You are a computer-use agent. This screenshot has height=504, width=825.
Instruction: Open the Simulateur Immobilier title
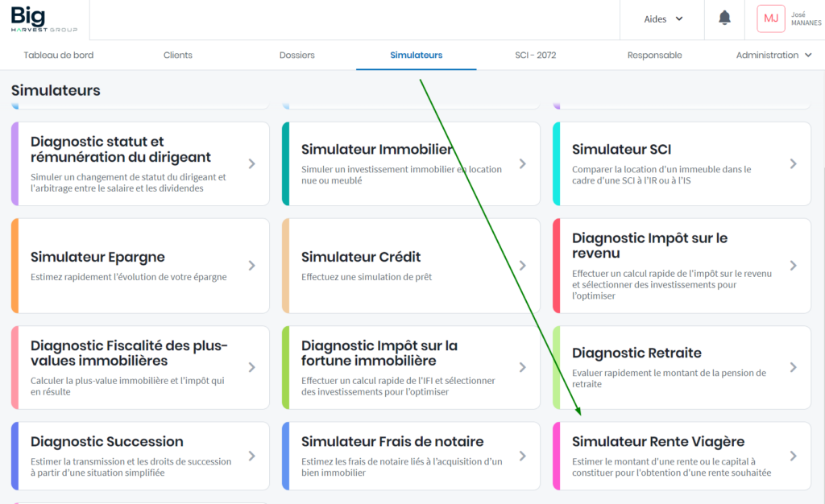376,150
